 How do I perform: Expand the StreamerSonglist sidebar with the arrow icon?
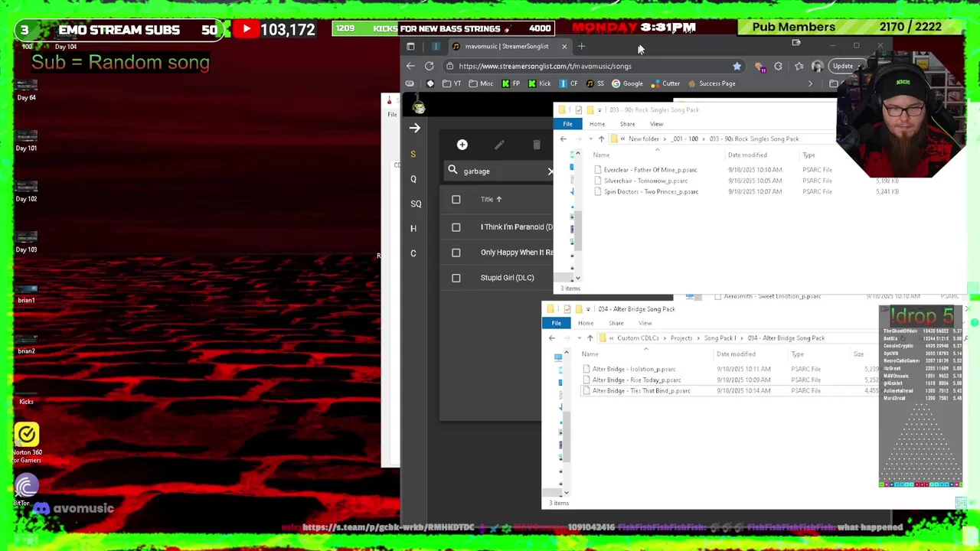point(415,128)
